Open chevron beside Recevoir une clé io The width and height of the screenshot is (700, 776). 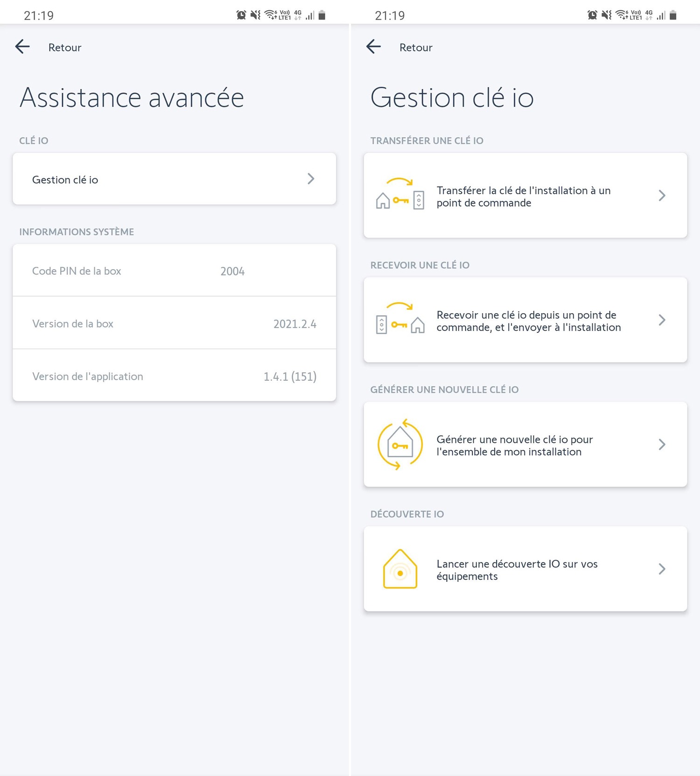click(x=662, y=320)
